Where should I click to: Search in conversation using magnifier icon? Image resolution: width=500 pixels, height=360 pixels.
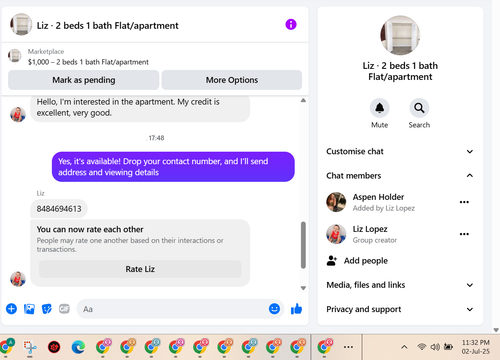pyautogui.click(x=419, y=108)
